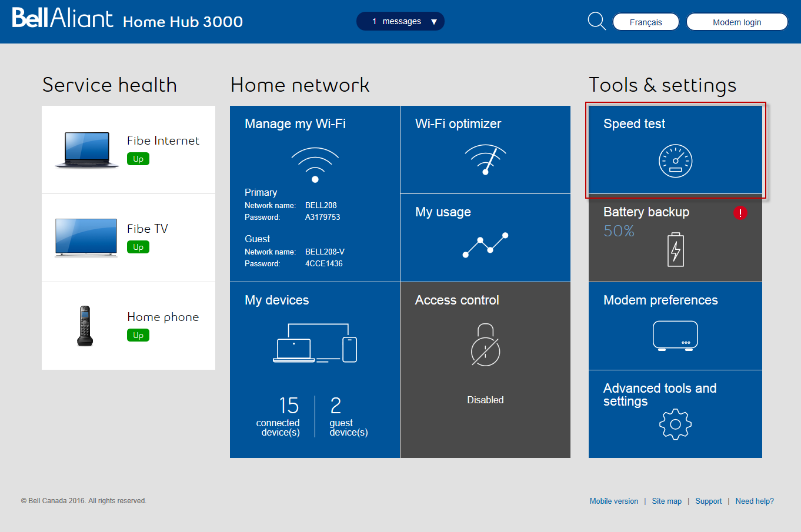Click the Service health heading
This screenshot has width=801, height=532.
point(109,85)
